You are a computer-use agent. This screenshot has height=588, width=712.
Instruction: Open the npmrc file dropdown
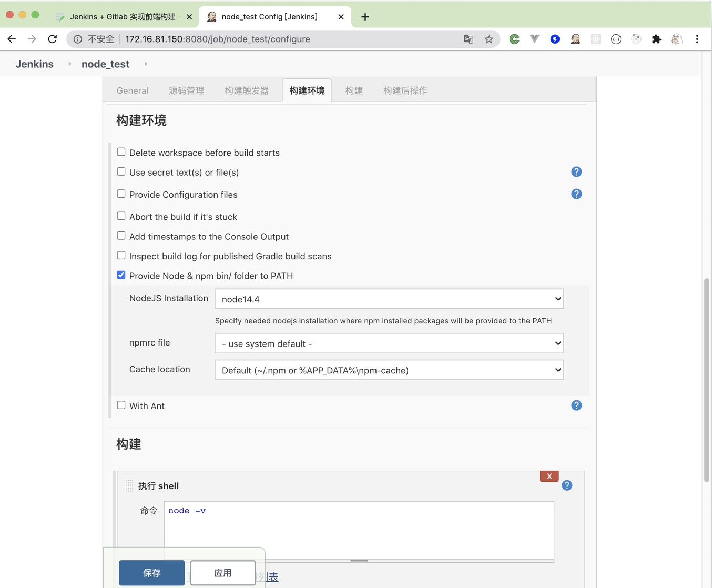tap(389, 343)
